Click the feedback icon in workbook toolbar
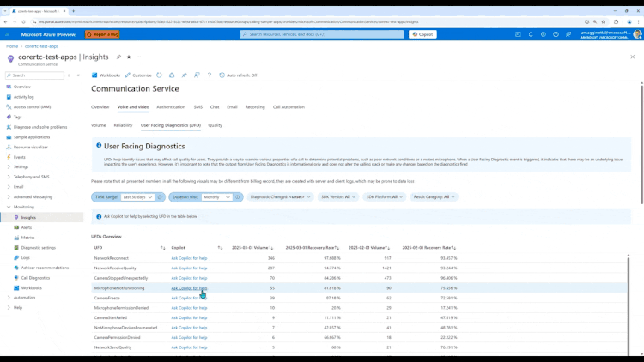 pos(197,75)
